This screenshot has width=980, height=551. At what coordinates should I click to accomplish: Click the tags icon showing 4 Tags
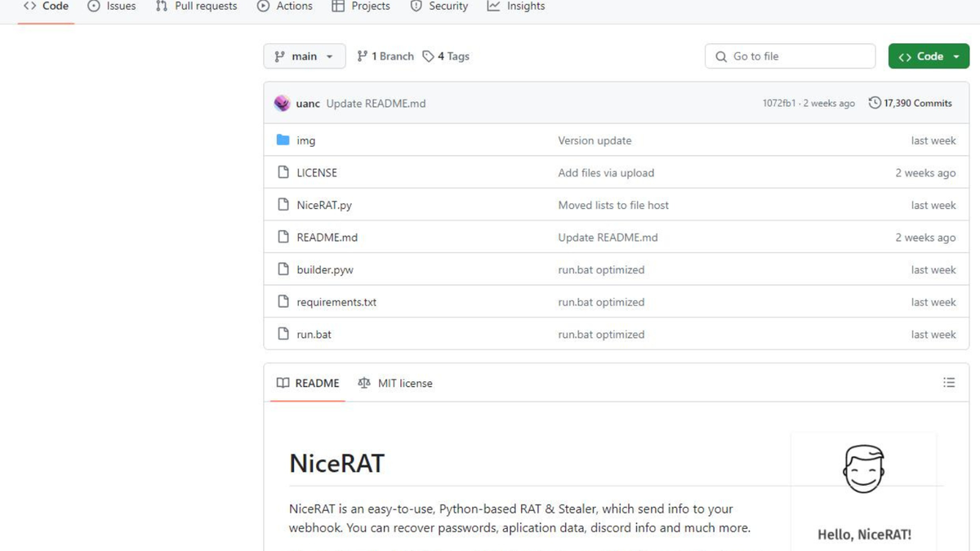[x=428, y=56]
